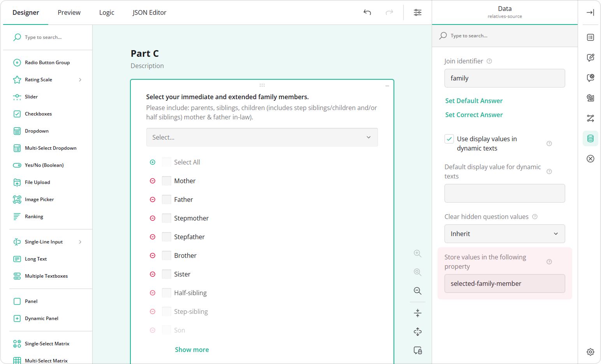
Task: Open the Data category database icon
Action: click(590, 138)
